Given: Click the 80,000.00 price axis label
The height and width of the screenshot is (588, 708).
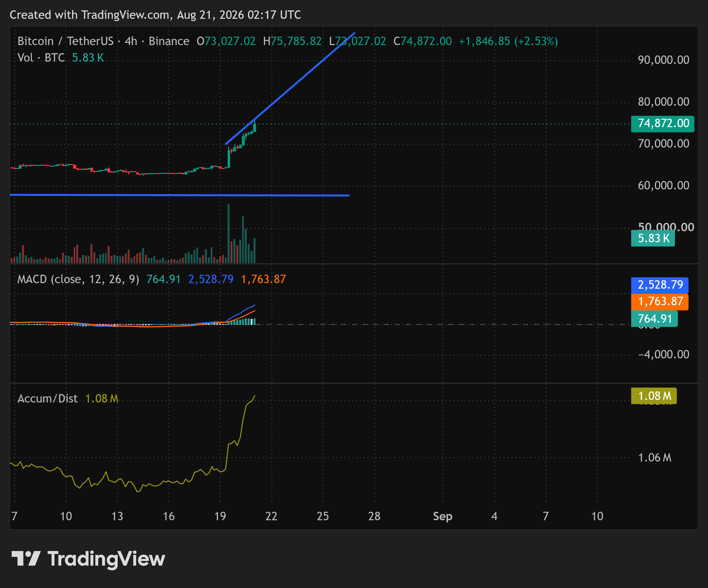Looking at the screenshot, I should [x=664, y=102].
